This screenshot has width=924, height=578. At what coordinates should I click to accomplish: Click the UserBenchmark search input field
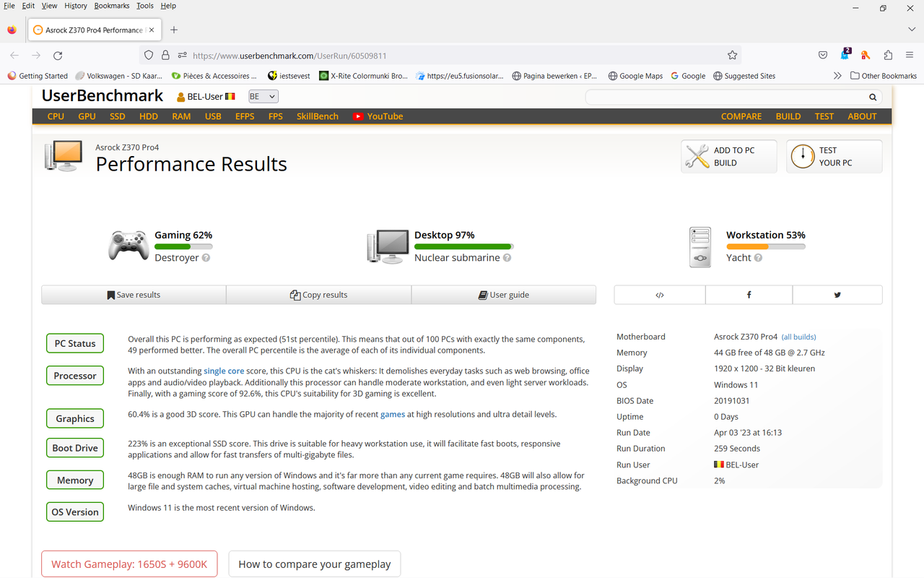725,97
